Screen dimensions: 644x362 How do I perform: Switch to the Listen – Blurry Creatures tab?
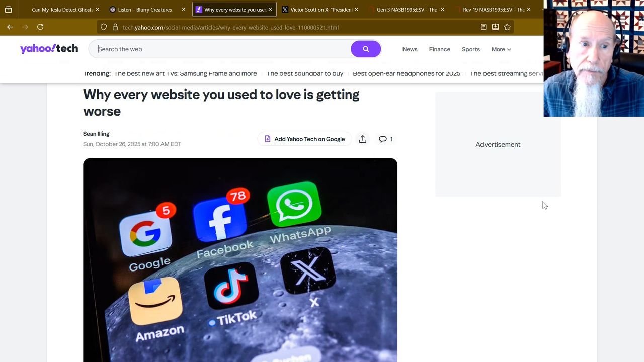point(144,9)
